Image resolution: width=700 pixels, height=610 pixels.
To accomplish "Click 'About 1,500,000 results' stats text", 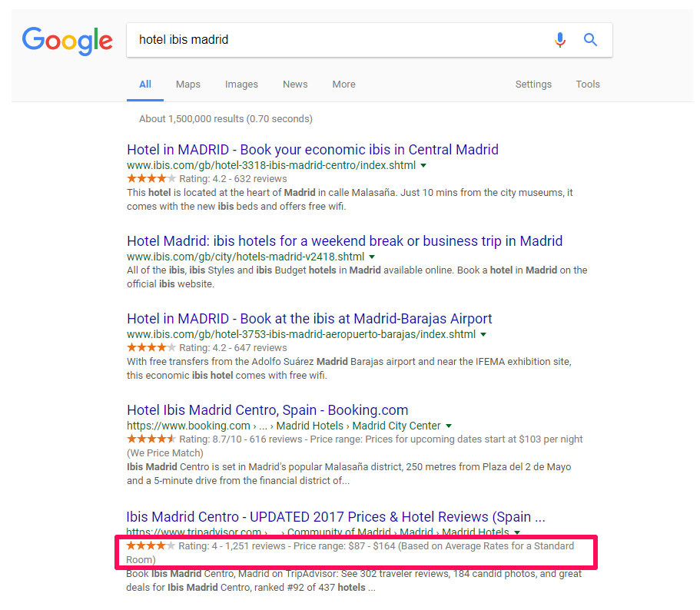I will coord(225,119).
